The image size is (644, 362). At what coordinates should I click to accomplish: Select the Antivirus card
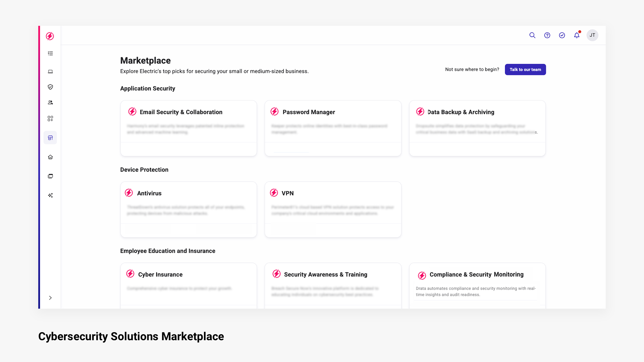point(189,209)
